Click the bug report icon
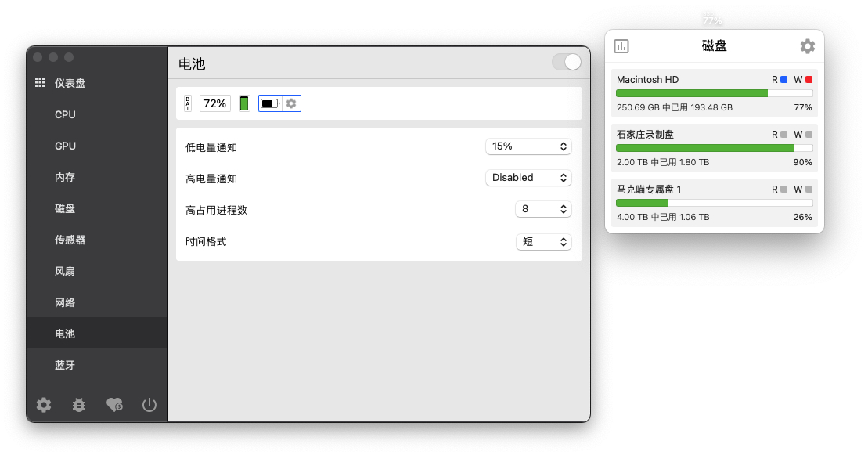This screenshot has height=455, width=868. click(79, 405)
